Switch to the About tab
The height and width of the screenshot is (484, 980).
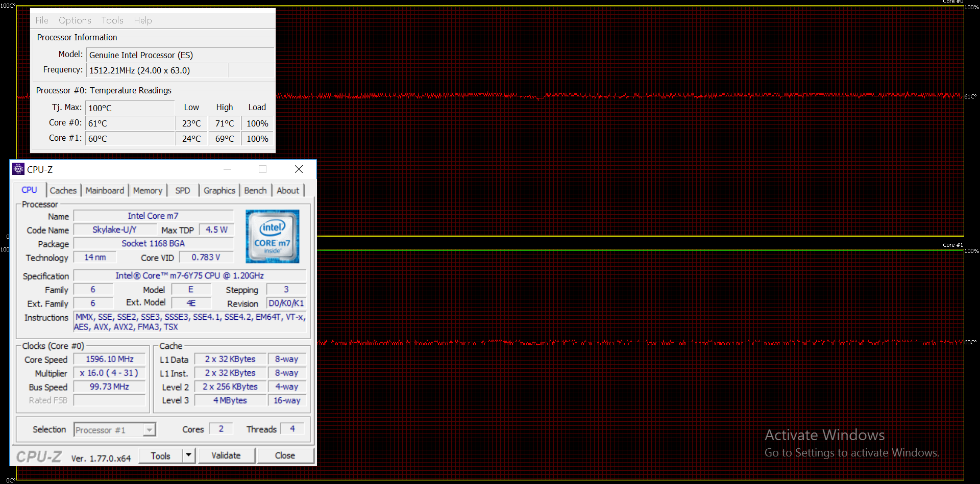(288, 190)
